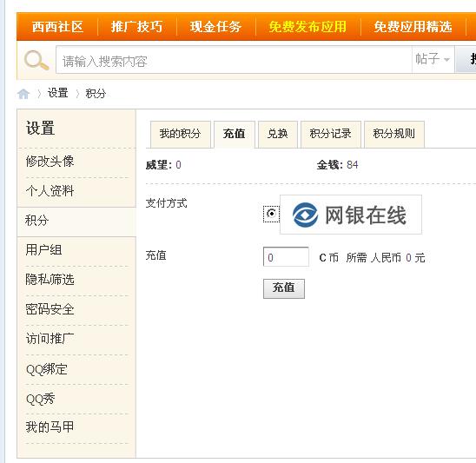The image size is (476, 463).
Task: Switch to the 兑换 tab
Action: click(277, 134)
